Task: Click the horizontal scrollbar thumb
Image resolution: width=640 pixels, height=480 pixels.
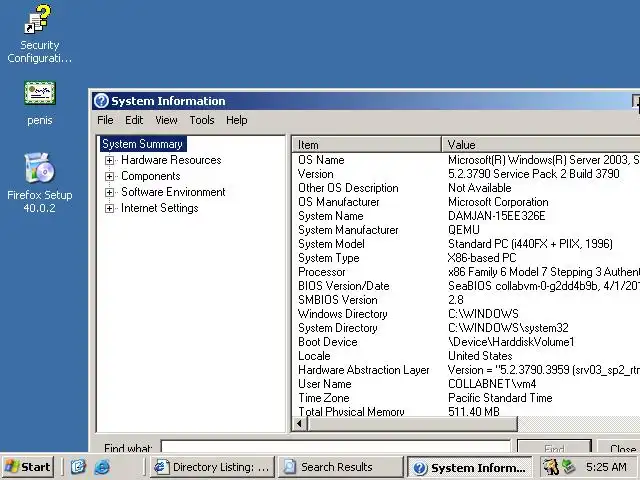Action: [412, 424]
